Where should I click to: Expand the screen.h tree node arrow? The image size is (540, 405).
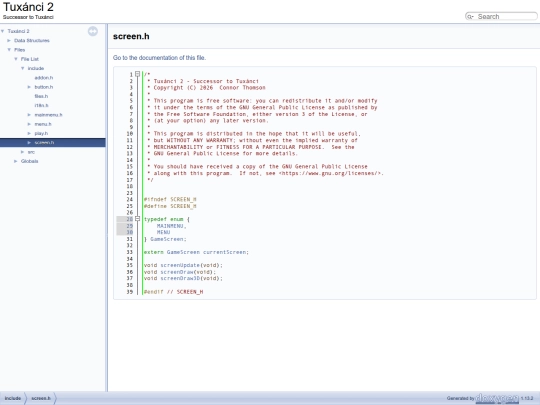(29, 143)
